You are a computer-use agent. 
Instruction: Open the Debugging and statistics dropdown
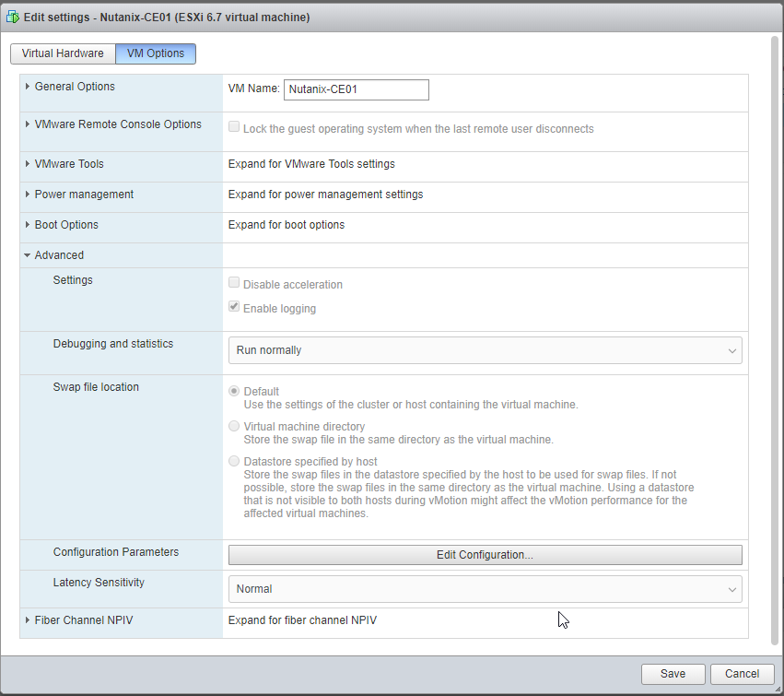click(485, 350)
